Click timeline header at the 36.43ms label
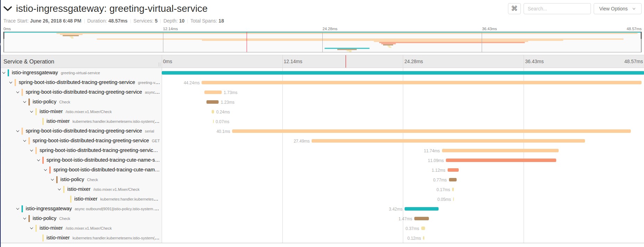Image resolution: width=644 pixels, height=247 pixels. coord(534,61)
